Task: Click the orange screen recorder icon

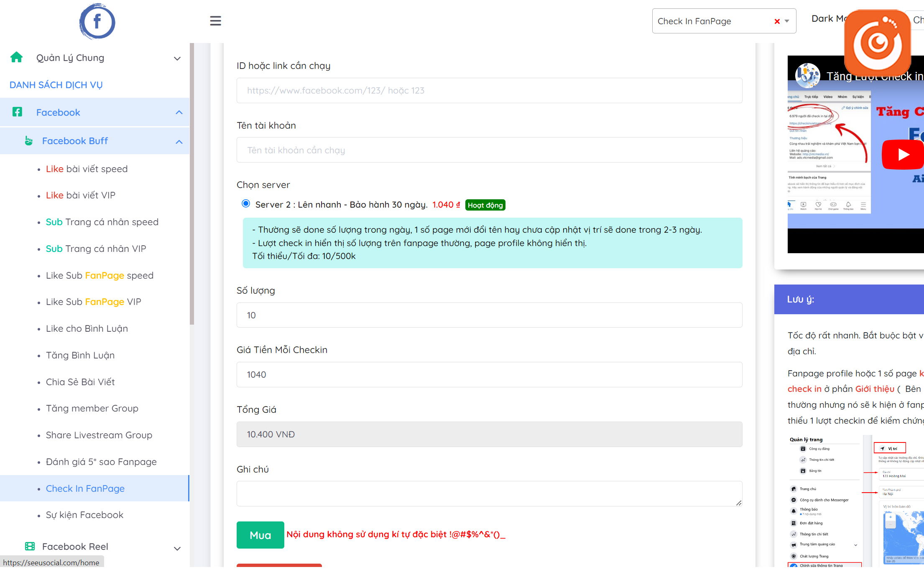Action: click(877, 42)
